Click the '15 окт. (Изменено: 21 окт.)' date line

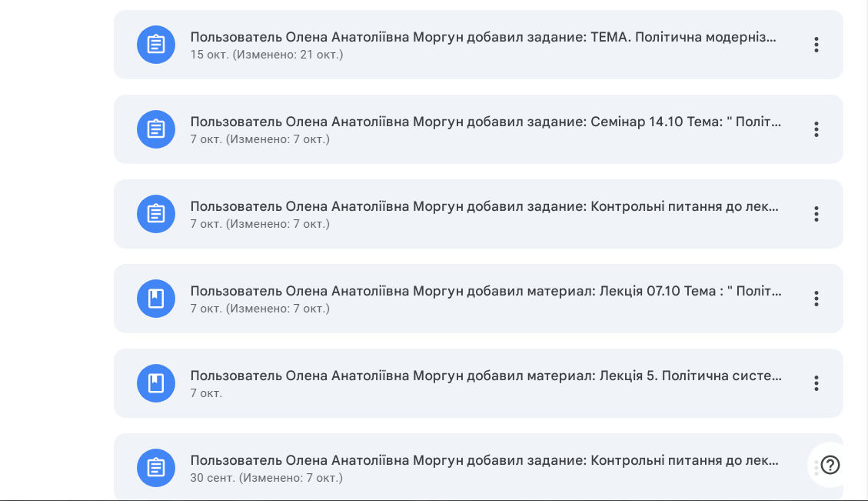267,55
